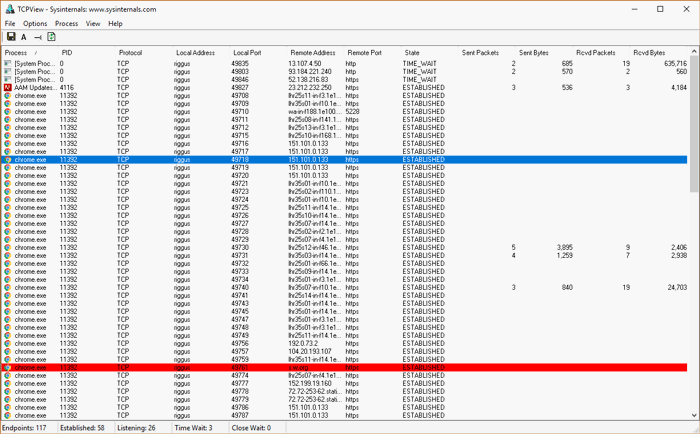Sort by the Process column header
This screenshot has width=700, height=434.
tap(30, 53)
